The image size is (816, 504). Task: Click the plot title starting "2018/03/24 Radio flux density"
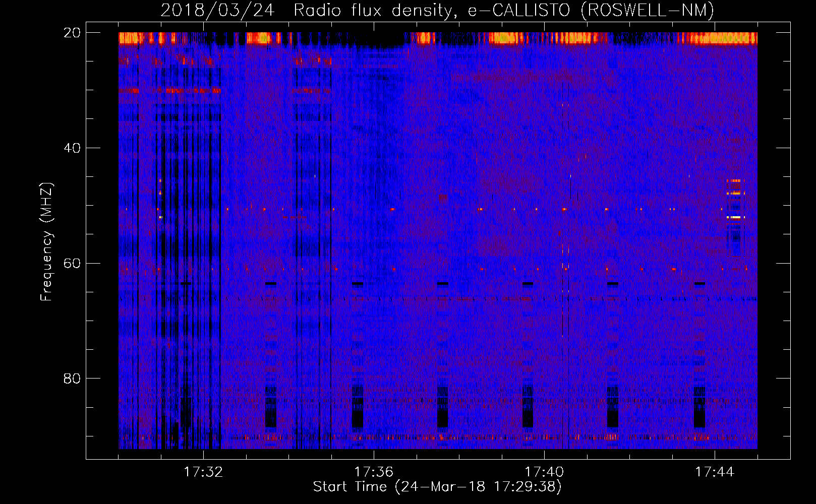pyautogui.click(x=437, y=10)
